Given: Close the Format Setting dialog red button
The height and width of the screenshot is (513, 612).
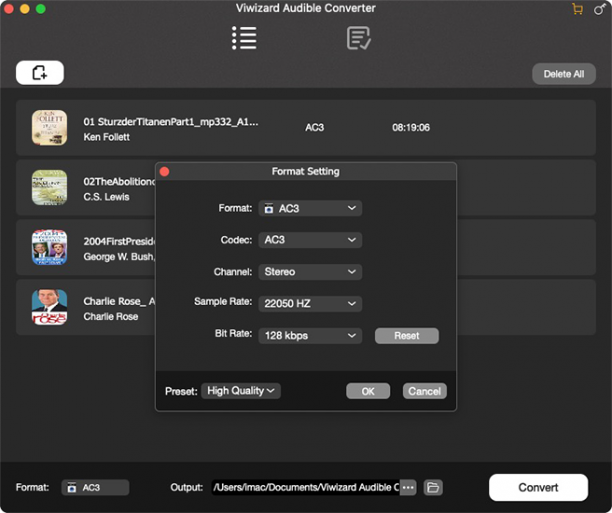Looking at the screenshot, I should pos(164,171).
